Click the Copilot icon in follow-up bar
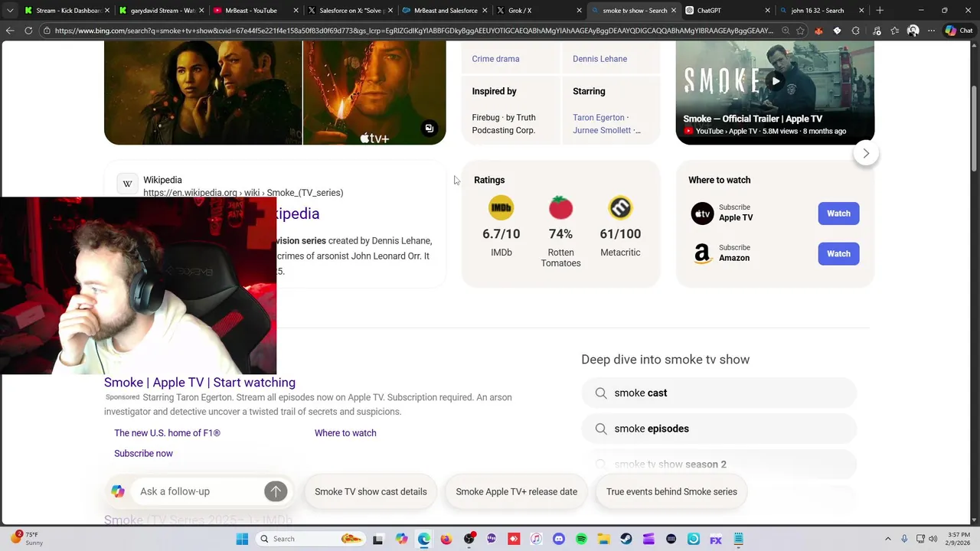 click(x=118, y=491)
